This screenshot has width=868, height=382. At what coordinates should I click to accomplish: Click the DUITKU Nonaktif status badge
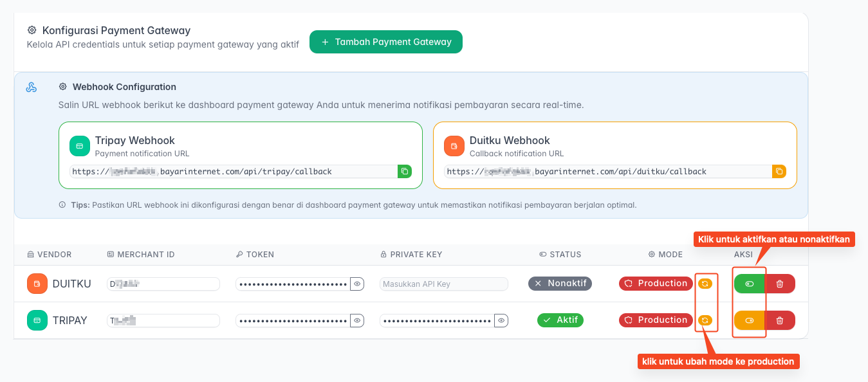point(560,284)
